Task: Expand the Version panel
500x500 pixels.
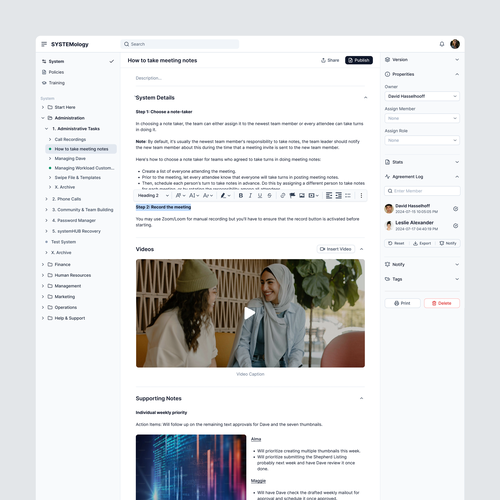Action: click(457, 60)
